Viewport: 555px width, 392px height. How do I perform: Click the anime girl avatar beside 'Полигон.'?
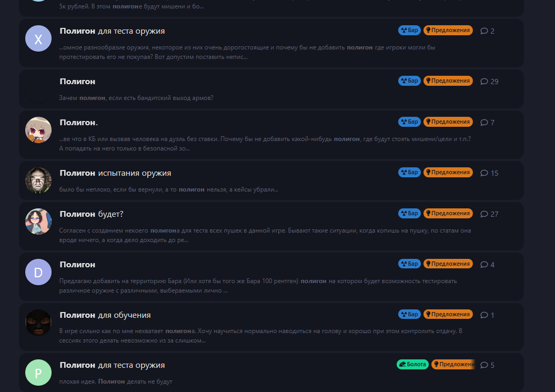[38, 130]
